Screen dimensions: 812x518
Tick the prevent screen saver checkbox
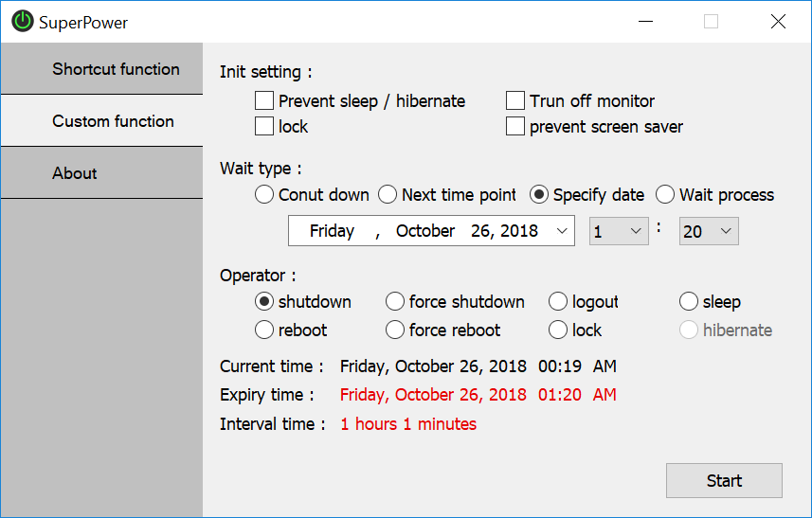(x=515, y=127)
